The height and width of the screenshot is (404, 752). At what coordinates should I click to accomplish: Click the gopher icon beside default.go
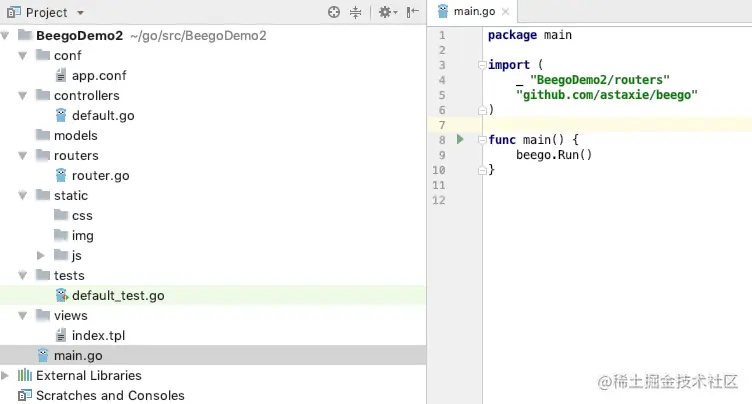[x=61, y=115]
